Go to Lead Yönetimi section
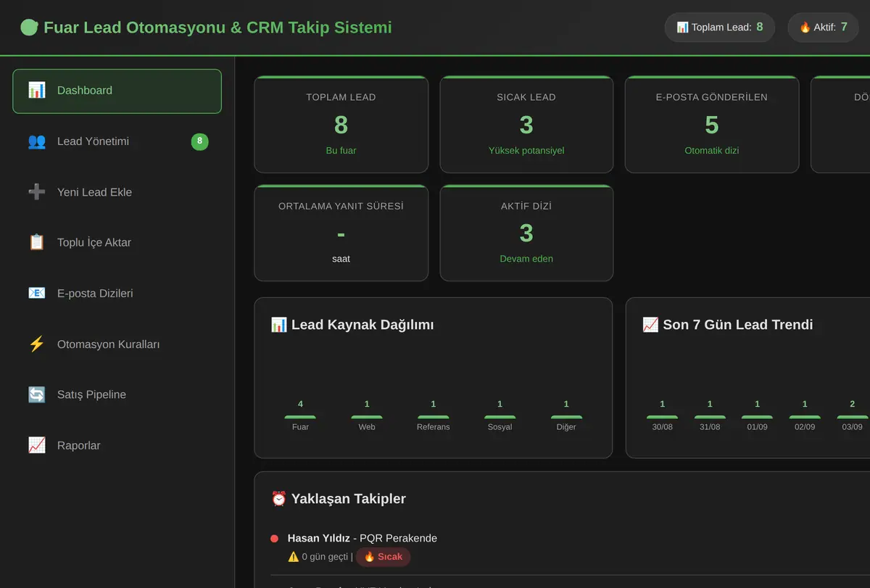Image resolution: width=870 pixels, height=588 pixels. pyautogui.click(x=117, y=141)
